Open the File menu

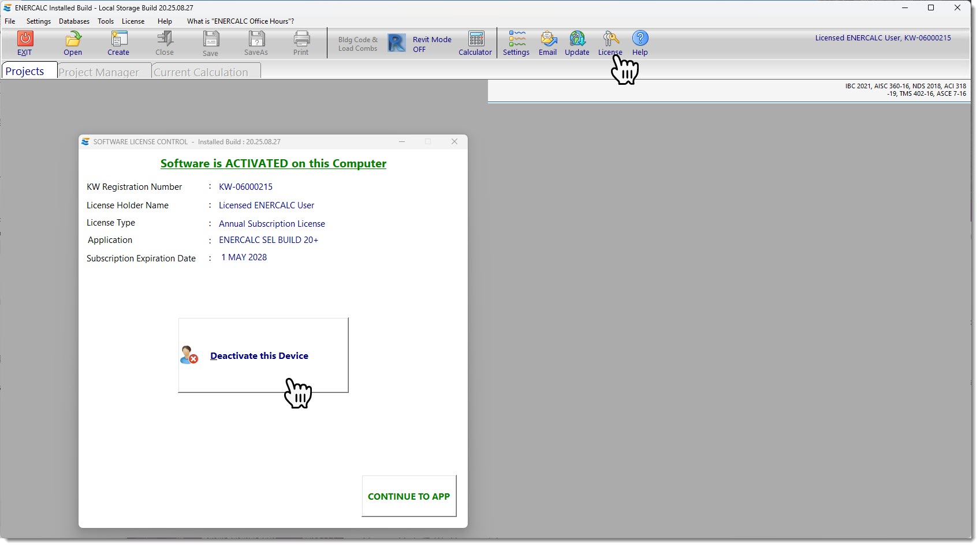10,21
